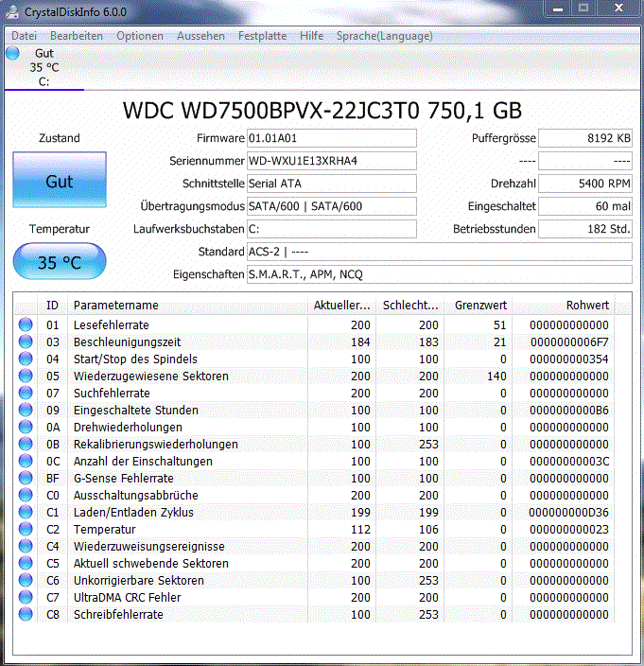The height and width of the screenshot is (666, 644).
Task: Click the status orb for Rekalibrierungswiederholungen
Action: 26,444
